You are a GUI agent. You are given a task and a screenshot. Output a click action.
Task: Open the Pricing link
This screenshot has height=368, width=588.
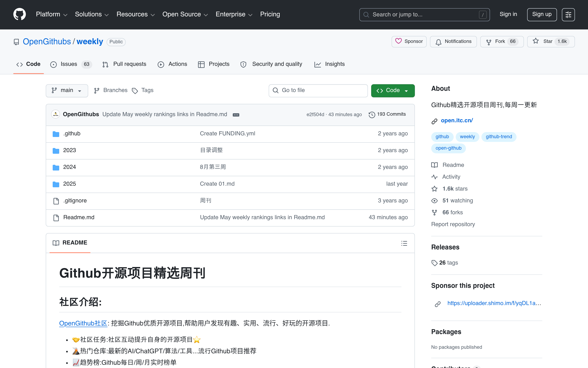point(270,14)
